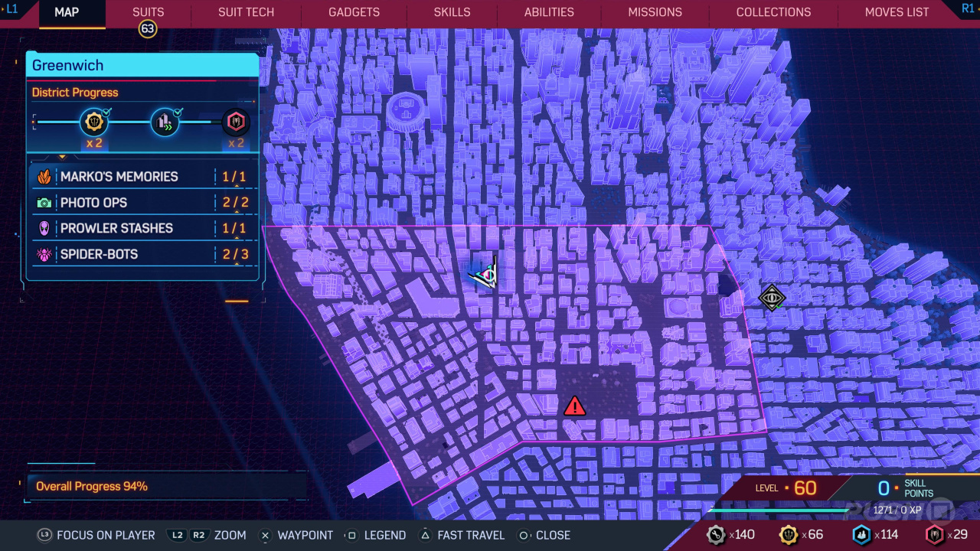Select the Photo Ops row
Viewport: 980px width, 551px height.
coord(142,203)
